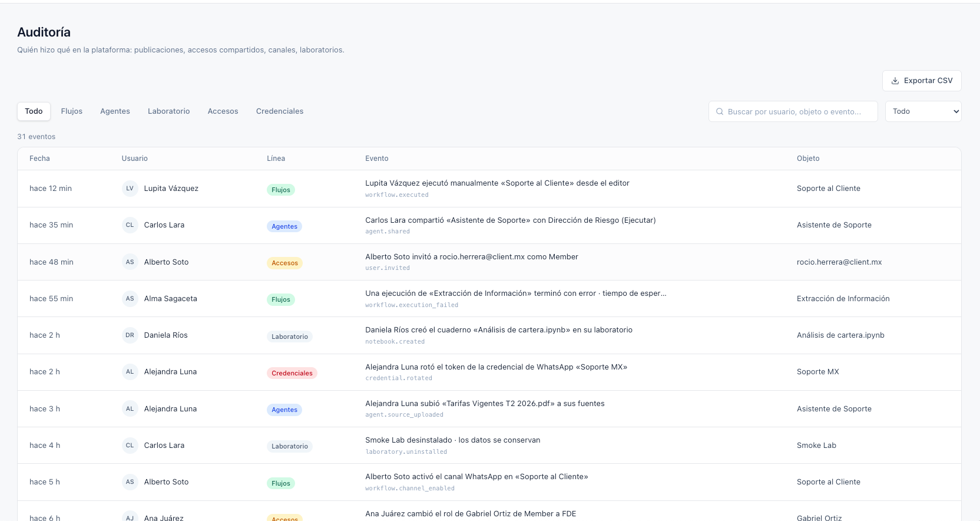Click credential.rotated event code

point(399,378)
